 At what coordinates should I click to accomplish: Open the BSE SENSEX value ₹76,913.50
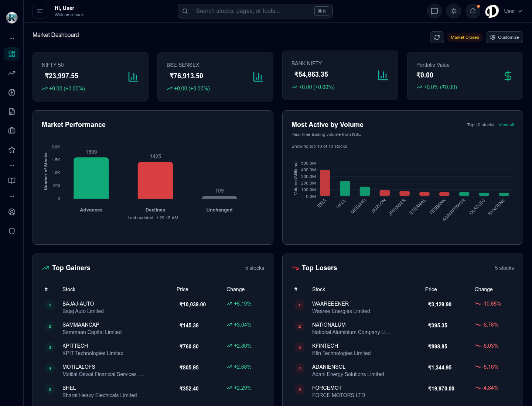186,76
